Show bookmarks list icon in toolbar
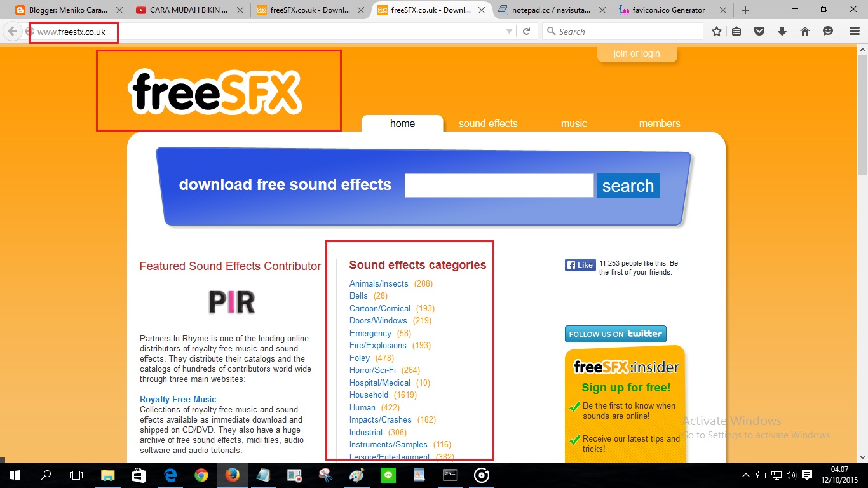868x488 pixels. coord(736,31)
